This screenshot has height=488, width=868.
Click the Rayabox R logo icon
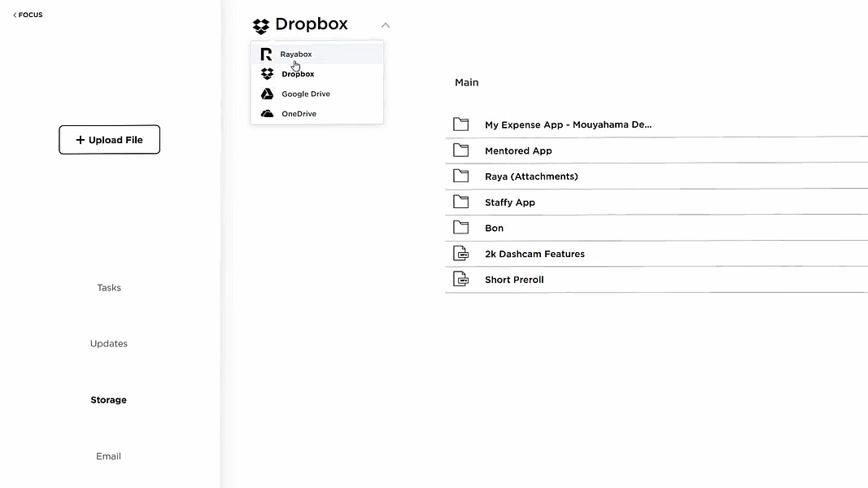[266, 54]
